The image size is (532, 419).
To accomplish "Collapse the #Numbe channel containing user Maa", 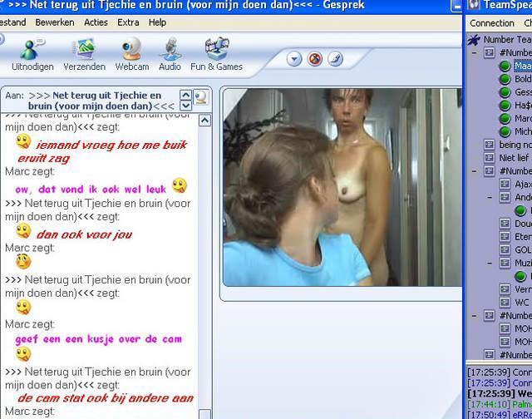I will (x=475, y=52).
